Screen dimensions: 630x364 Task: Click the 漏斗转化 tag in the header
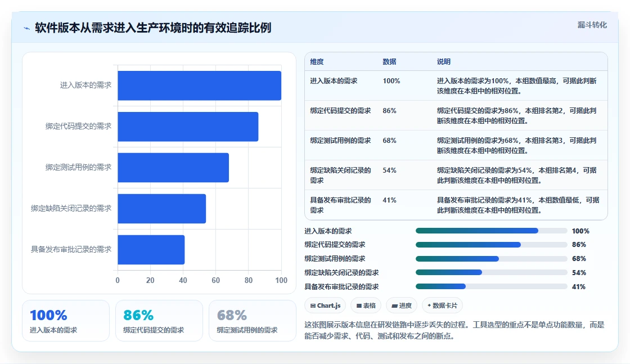click(592, 25)
